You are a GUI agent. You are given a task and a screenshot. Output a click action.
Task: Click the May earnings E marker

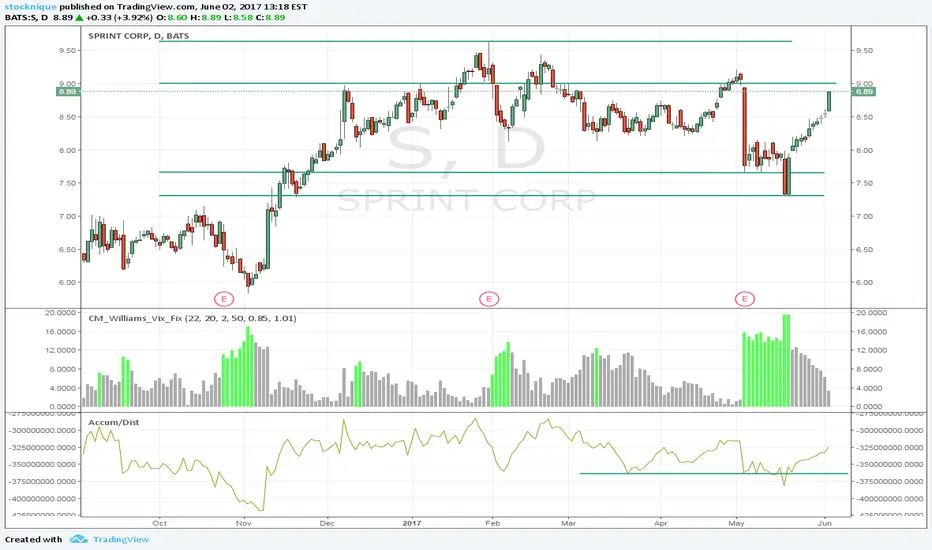coord(745,298)
